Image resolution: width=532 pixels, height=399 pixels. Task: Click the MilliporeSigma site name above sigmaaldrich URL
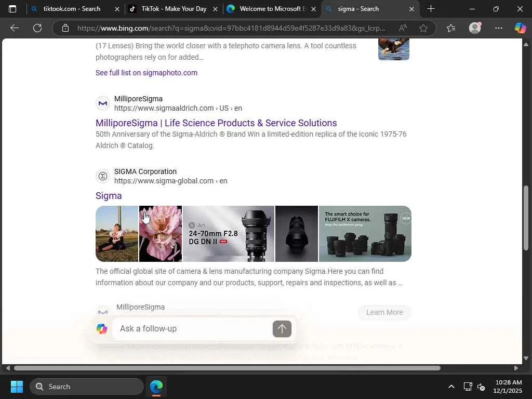tap(138, 99)
